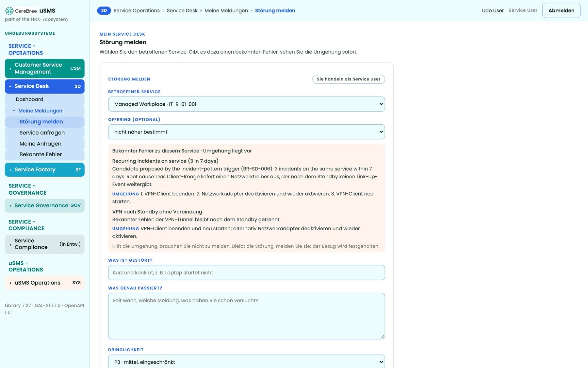Image resolution: width=588 pixels, height=368 pixels.
Task: Click the CereBree logo icon
Action: (x=9, y=11)
